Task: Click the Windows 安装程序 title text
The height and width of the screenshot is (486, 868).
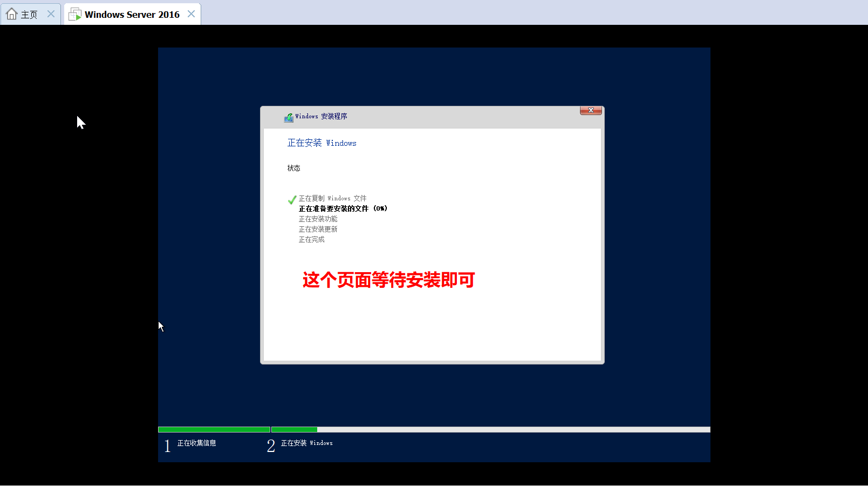Action: point(321,116)
